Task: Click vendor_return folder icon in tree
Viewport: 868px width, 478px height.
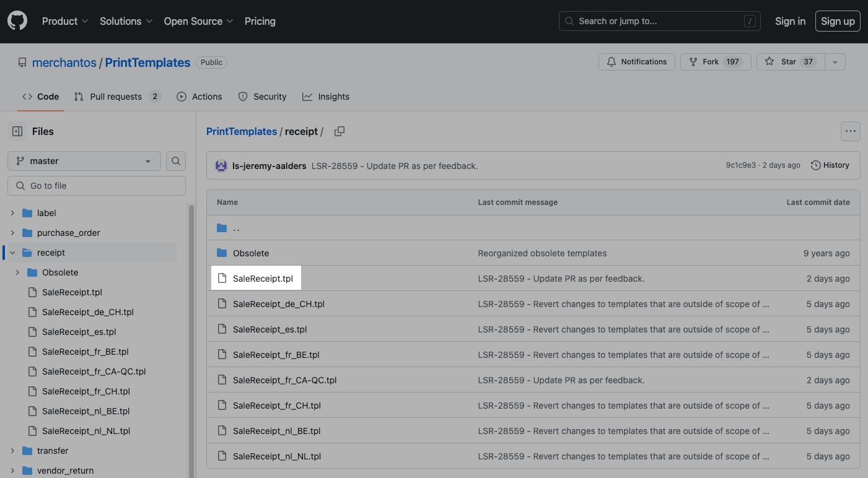Action: 27,471
